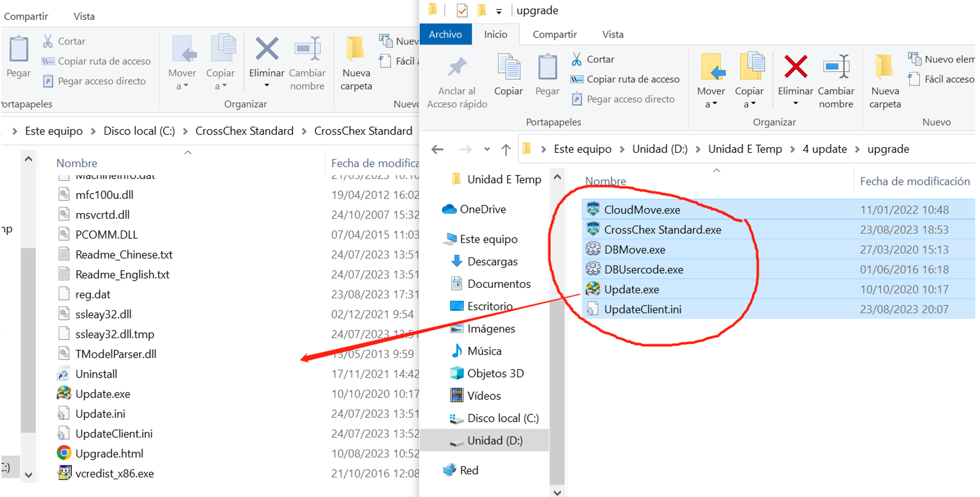980x497 pixels.
Task: Click Copiar icon in upgrade window ribbon
Action: click(x=509, y=67)
